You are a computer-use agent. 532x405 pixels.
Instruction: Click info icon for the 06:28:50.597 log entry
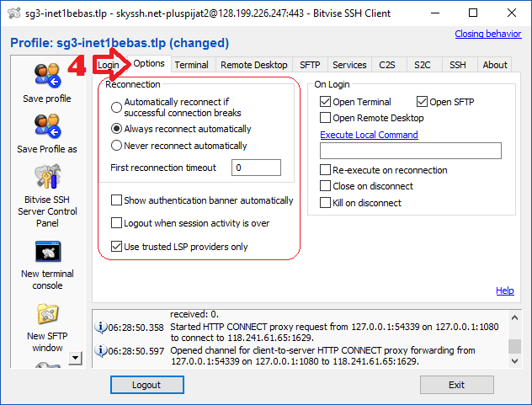tap(100, 350)
